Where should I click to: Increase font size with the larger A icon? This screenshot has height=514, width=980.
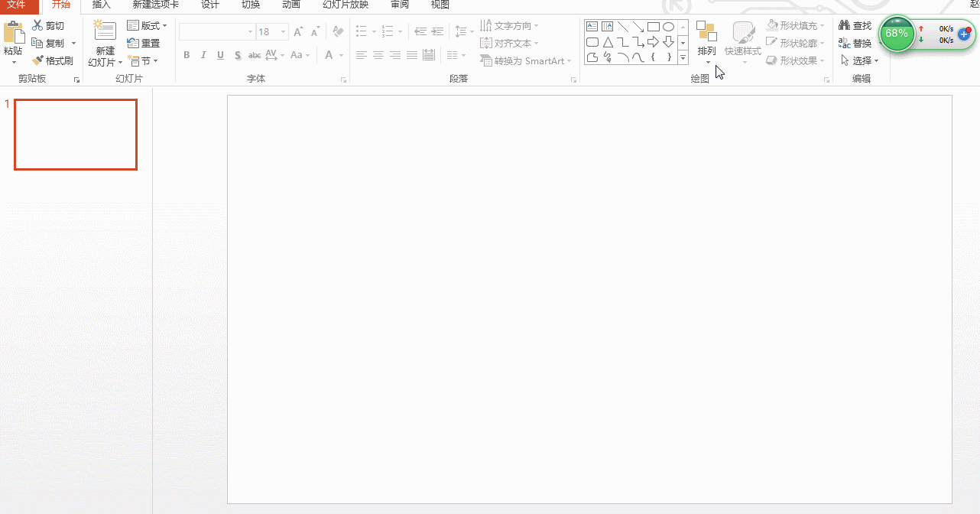(x=298, y=32)
